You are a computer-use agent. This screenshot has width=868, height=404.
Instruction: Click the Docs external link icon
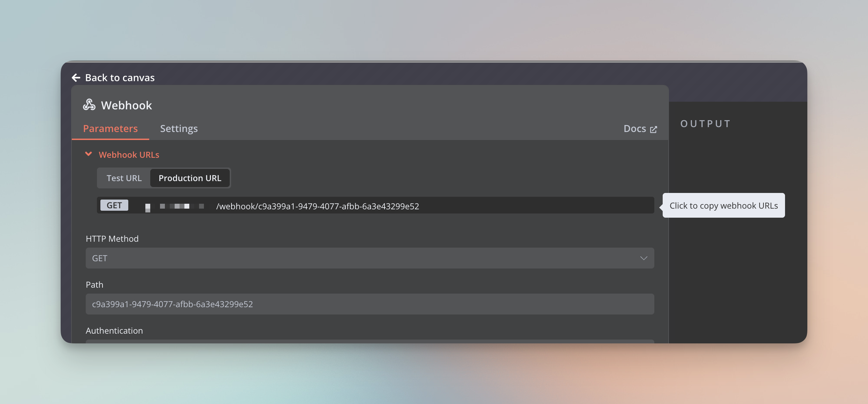[654, 129]
